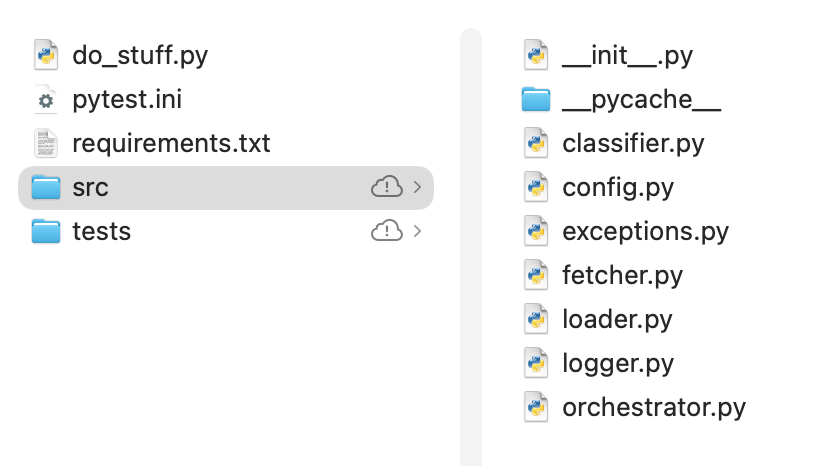
Task: Click the __pycache__ folder icon
Action: tap(536, 99)
